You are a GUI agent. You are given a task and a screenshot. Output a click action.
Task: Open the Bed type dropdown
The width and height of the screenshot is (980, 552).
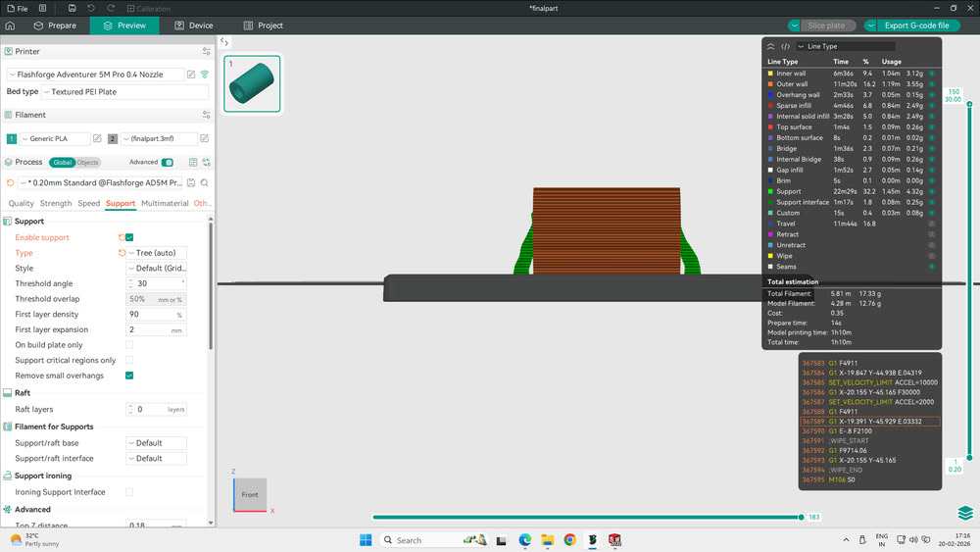coord(124,92)
